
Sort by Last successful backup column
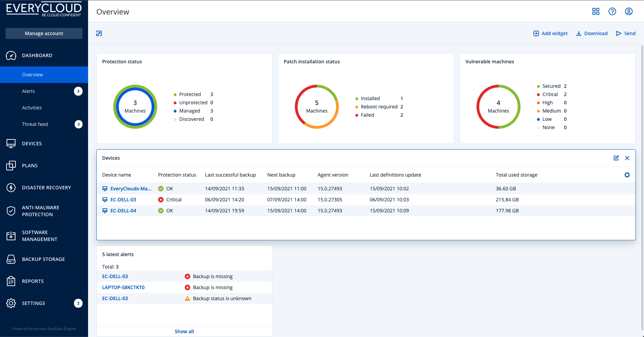[x=230, y=175]
